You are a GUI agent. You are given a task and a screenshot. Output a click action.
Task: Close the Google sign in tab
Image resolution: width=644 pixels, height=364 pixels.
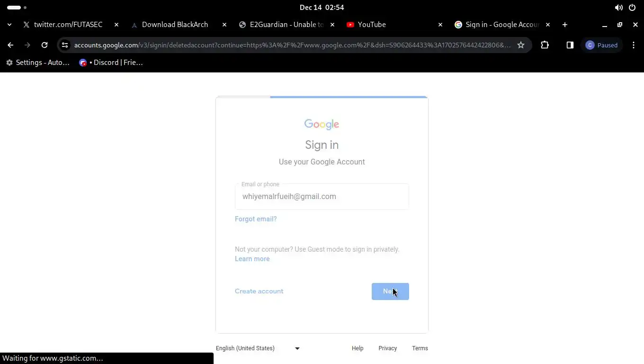click(x=548, y=25)
